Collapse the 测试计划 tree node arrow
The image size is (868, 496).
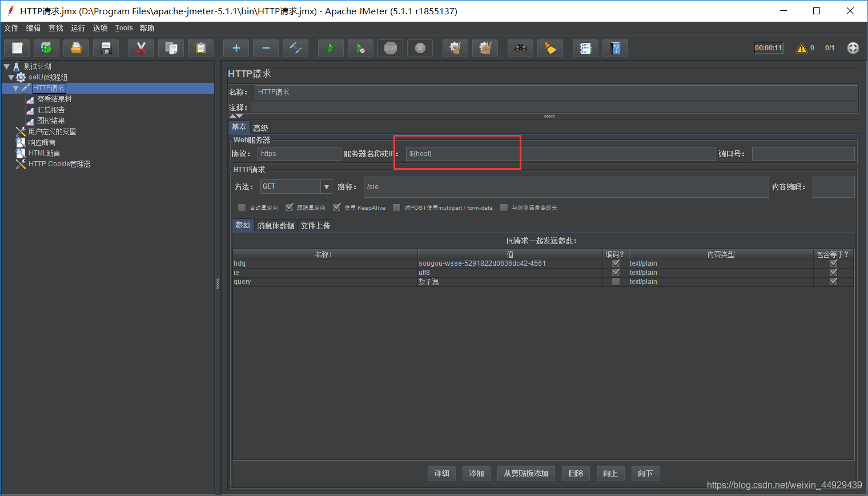(x=7, y=67)
